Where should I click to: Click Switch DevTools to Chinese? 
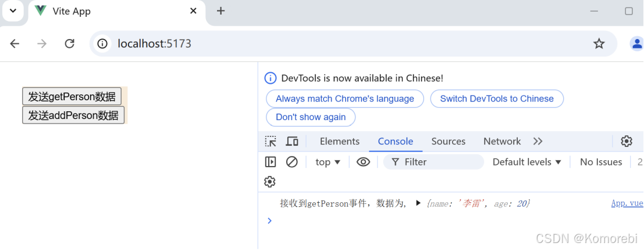coord(497,98)
